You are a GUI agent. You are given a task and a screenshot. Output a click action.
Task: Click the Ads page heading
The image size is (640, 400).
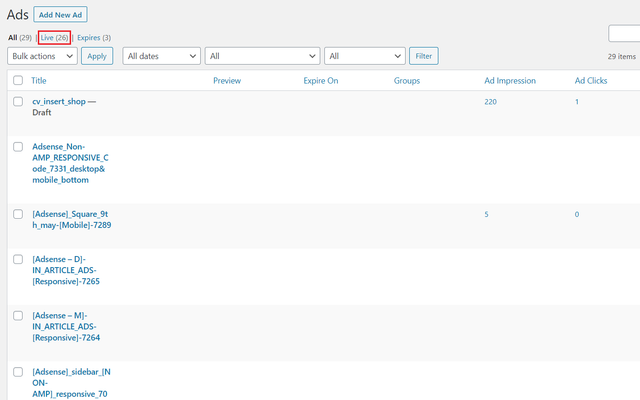pos(18,15)
